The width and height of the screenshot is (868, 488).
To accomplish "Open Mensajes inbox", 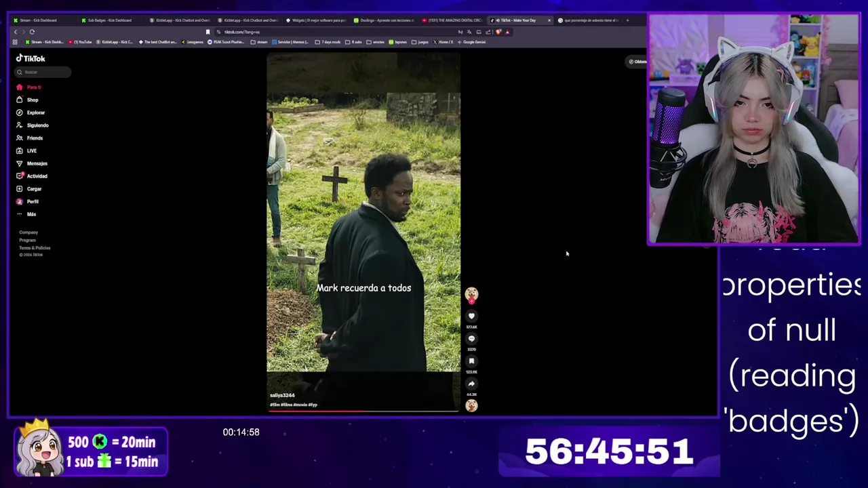I will (x=33, y=163).
